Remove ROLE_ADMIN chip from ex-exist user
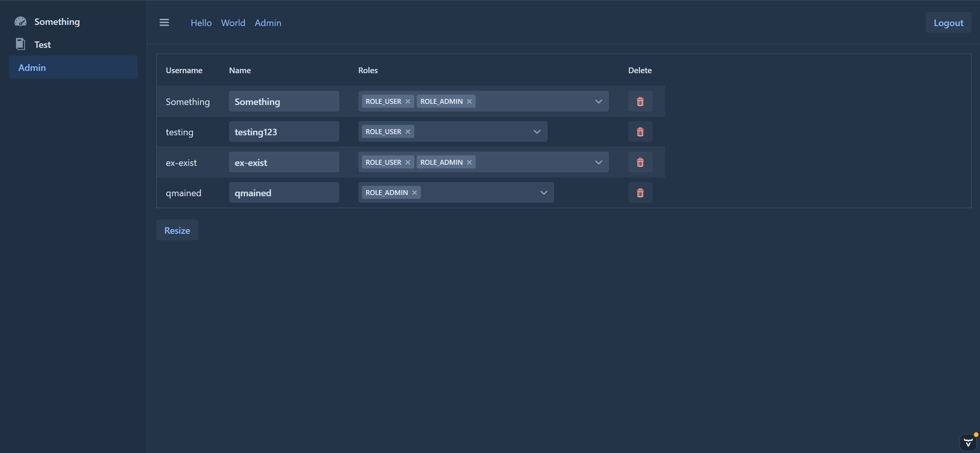 (469, 162)
